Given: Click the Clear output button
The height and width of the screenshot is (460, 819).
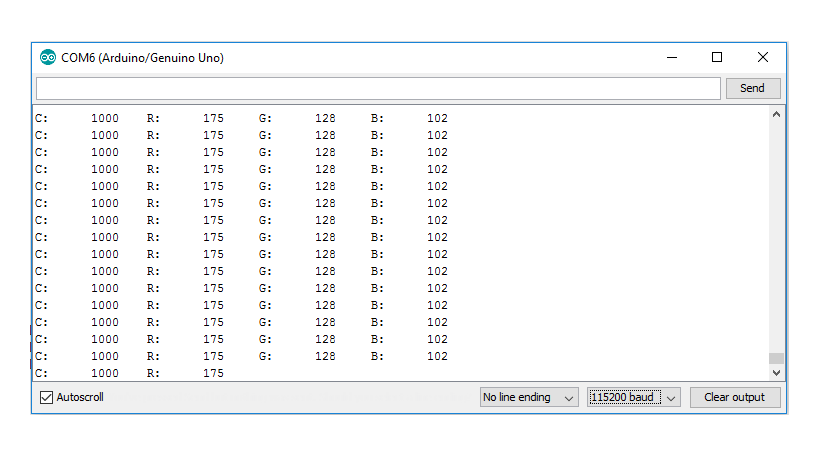Looking at the screenshot, I should coord(734,397).
